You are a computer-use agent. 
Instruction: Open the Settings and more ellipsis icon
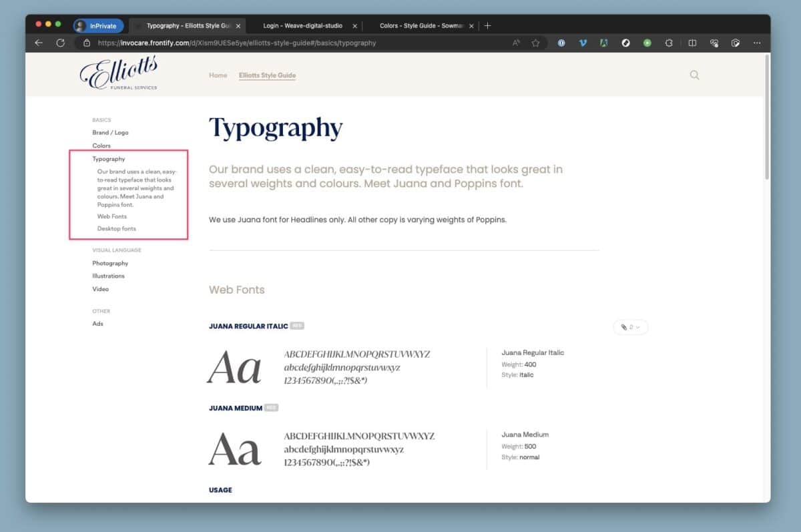point(756,43)
